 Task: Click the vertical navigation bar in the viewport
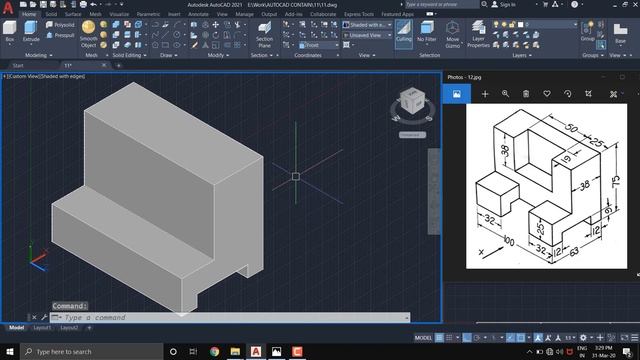click(x=433, y=191)
